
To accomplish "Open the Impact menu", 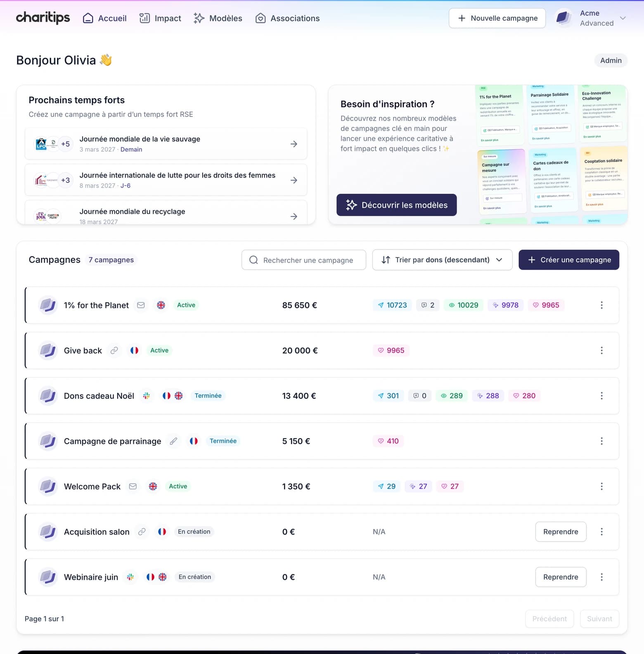I will 160,18.
